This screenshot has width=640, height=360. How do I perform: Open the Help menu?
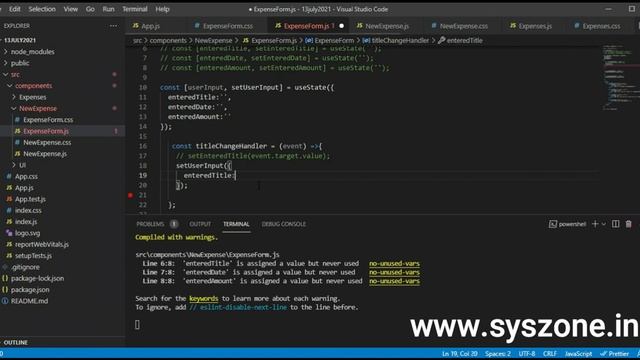pos(162,9)
